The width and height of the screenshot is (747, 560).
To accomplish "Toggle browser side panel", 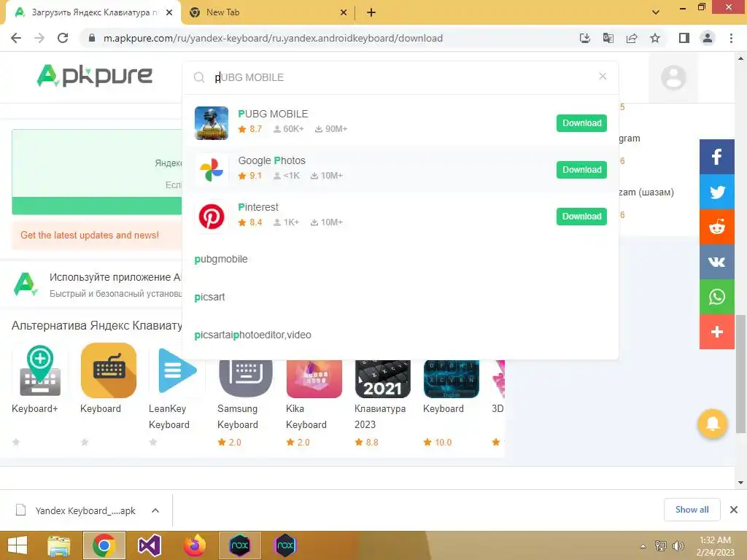I will (684, 38).
